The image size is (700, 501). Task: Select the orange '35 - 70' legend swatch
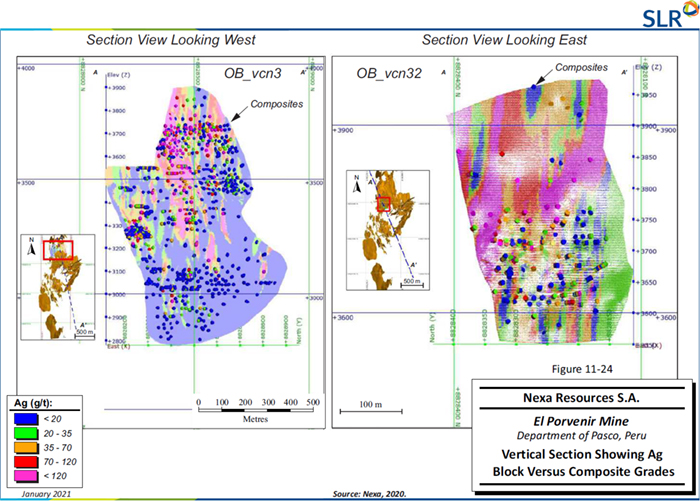pos(26,447)
